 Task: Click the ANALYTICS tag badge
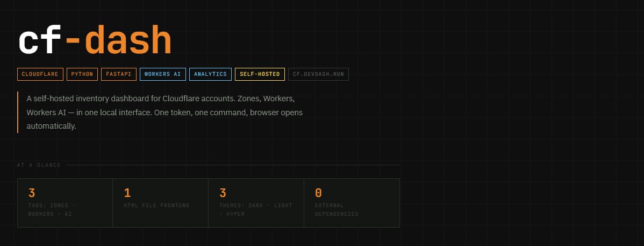[210, 74]
